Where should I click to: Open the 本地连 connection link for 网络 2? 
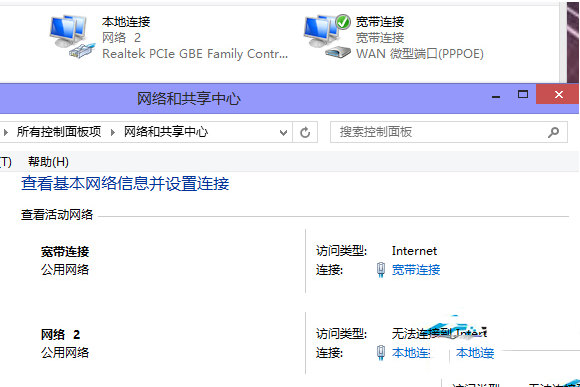tap(411, 353)
